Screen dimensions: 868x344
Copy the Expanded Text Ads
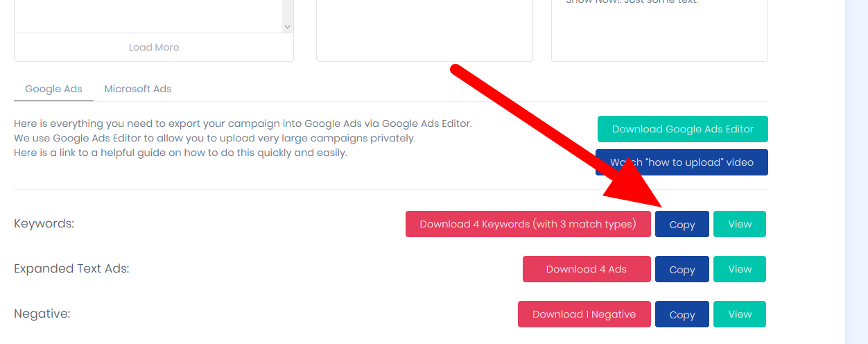[682, 269]
